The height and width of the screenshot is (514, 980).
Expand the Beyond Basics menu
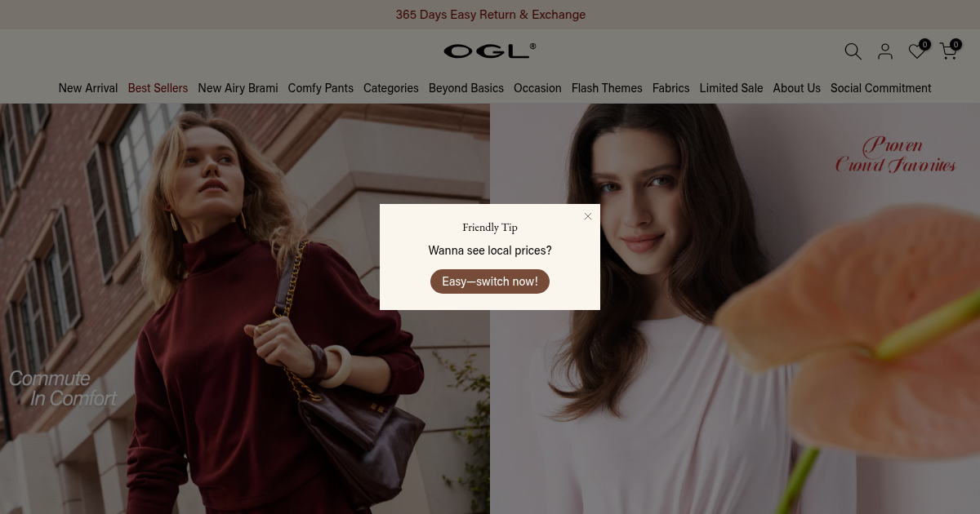pos(466,88)
